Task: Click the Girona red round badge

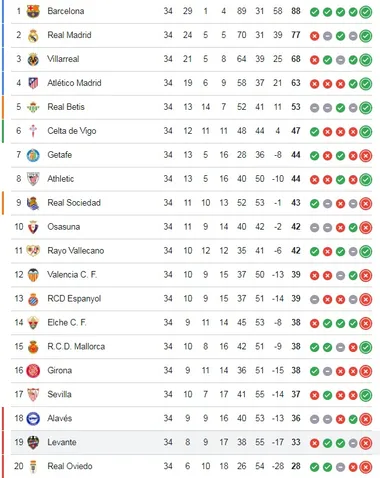Action: tap(33, 371)
